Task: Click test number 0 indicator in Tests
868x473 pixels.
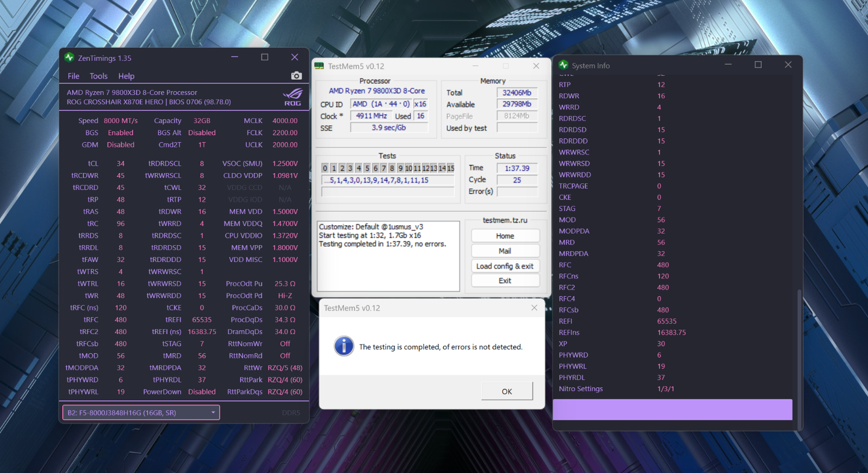Action: pyautogui.click(x=325, y=168)
